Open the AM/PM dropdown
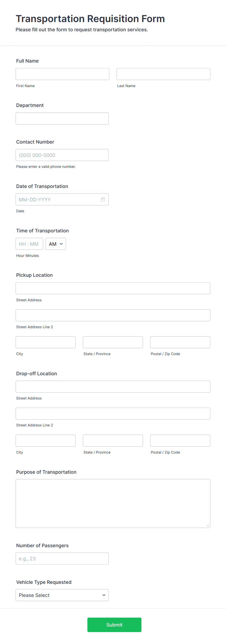The image size is (226, 644). coord(56,244)
